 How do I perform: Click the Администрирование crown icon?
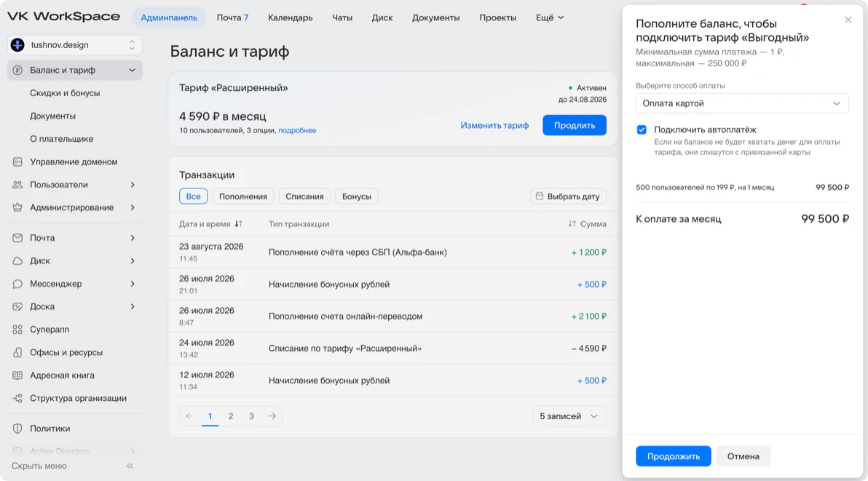pyautogui.click(x=17, y=207)
